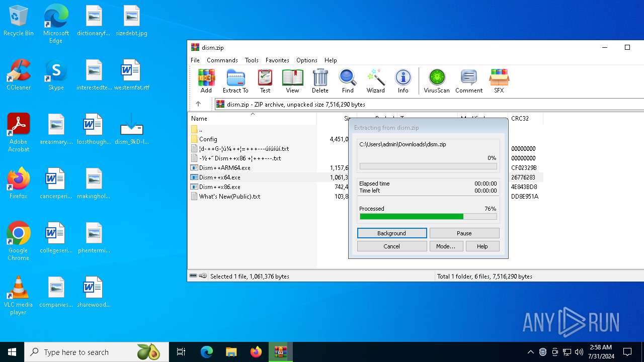Click the Pause button in extraction dialog

pyautogui.click(x=464, y=233)
